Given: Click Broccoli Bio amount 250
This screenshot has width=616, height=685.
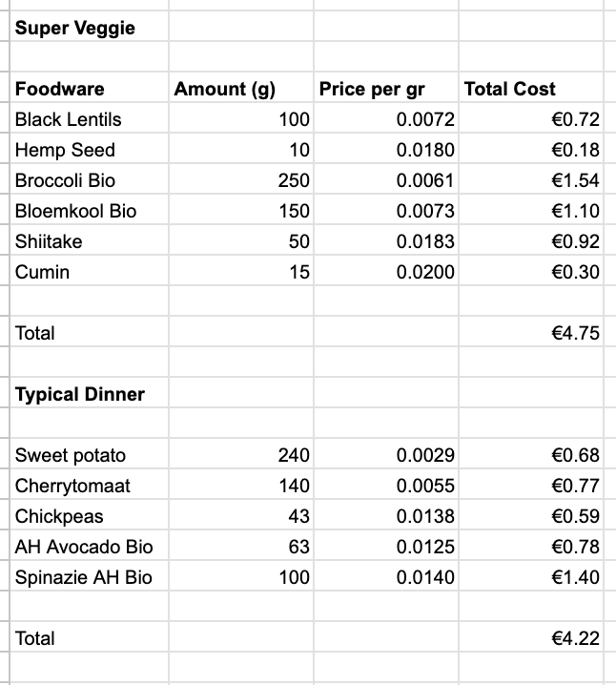Looking at the screenshot, I should (294, 180).
